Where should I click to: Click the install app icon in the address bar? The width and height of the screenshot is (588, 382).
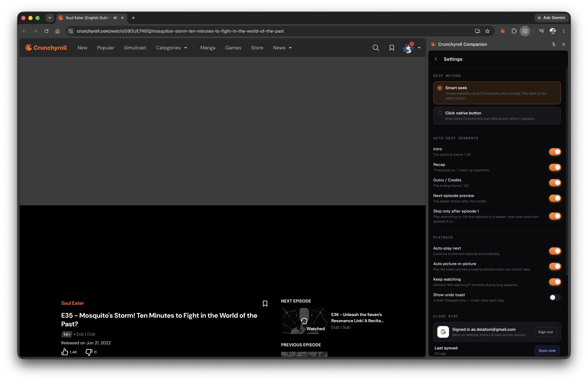tap(477, 31)
